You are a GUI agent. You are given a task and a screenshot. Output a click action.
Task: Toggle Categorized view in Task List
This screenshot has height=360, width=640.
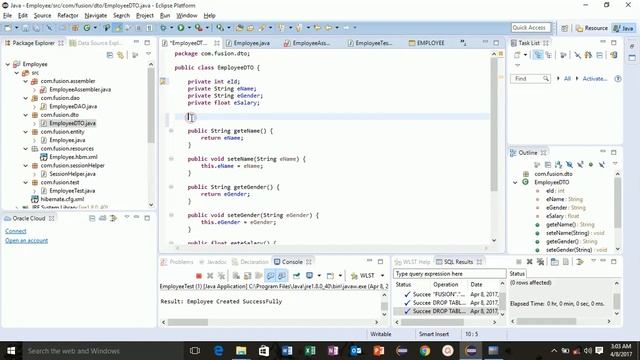538,55
